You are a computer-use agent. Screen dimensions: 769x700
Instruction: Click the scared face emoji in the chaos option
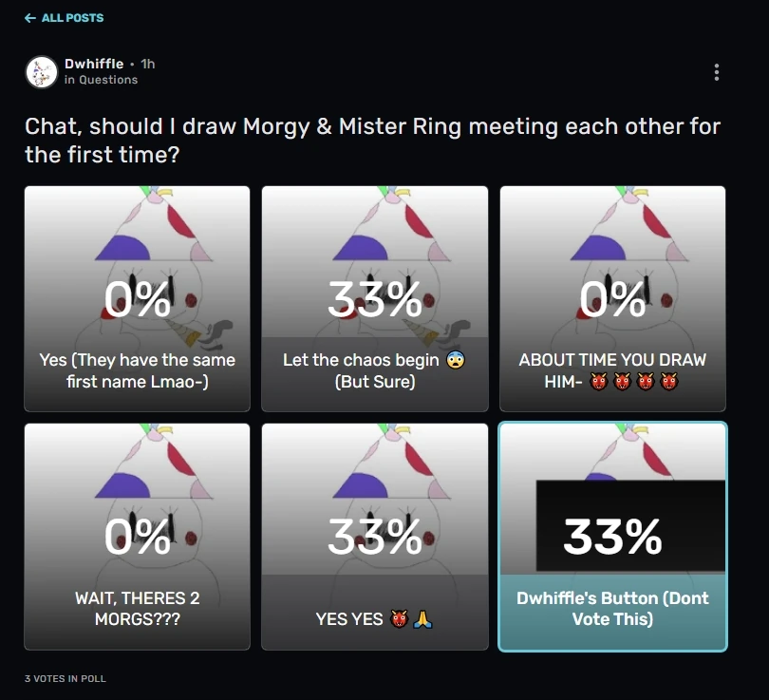click(x=456, y=361)
